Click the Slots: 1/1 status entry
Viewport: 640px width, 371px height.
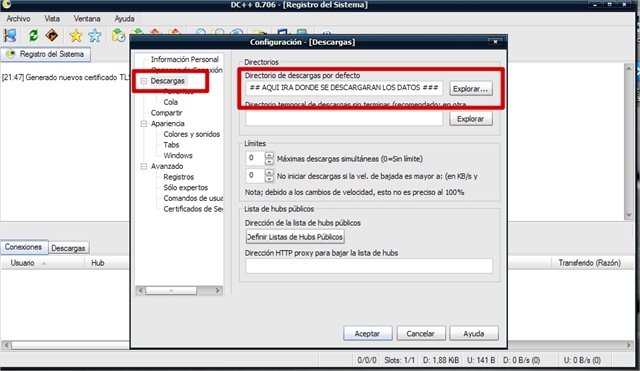pyautogui.click(x=399, y=360)
